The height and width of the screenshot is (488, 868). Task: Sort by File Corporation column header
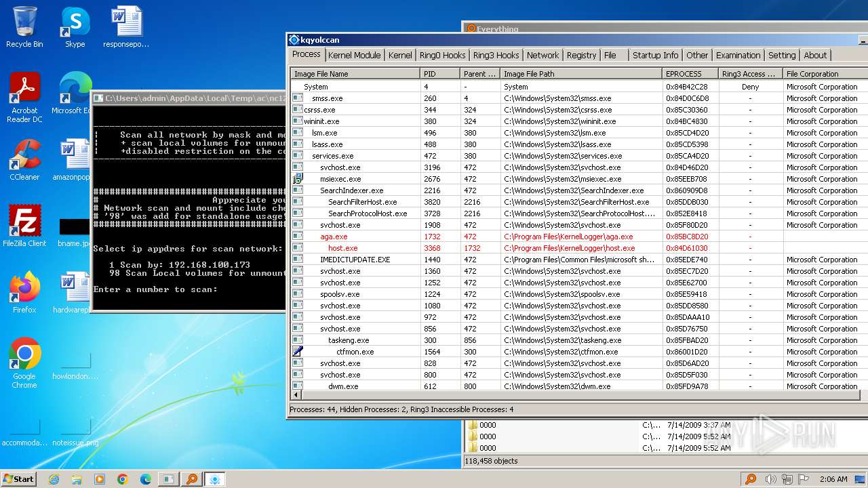pyautogui.click(x=825, y=74)
